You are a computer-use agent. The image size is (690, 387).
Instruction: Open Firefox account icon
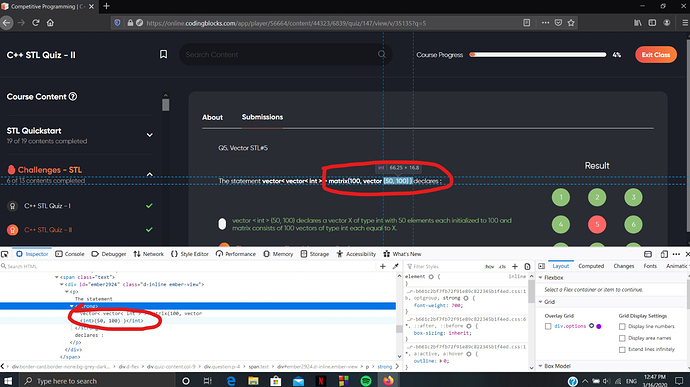[x=667, y=23]
